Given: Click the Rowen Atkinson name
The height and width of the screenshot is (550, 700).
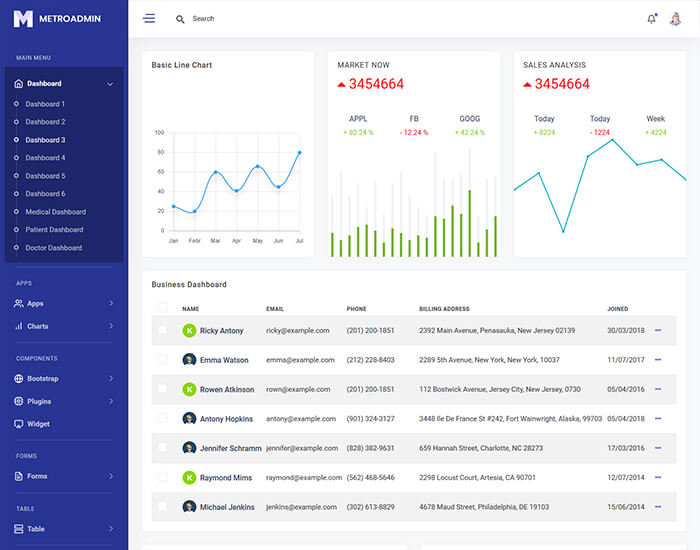Looking at the screenshot, I should [227, 390].
